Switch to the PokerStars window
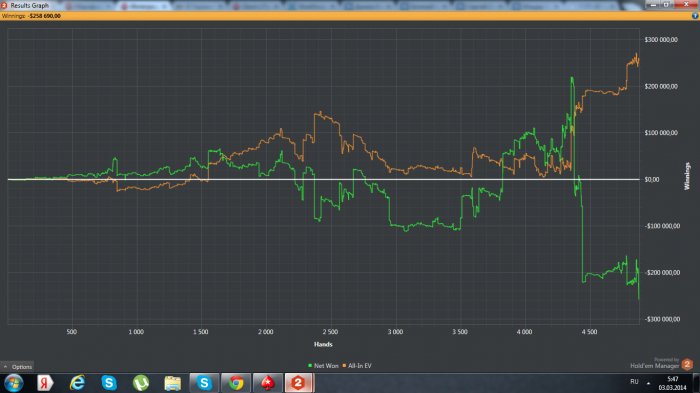This screenshot has width=700, height=393. (268, 383)
